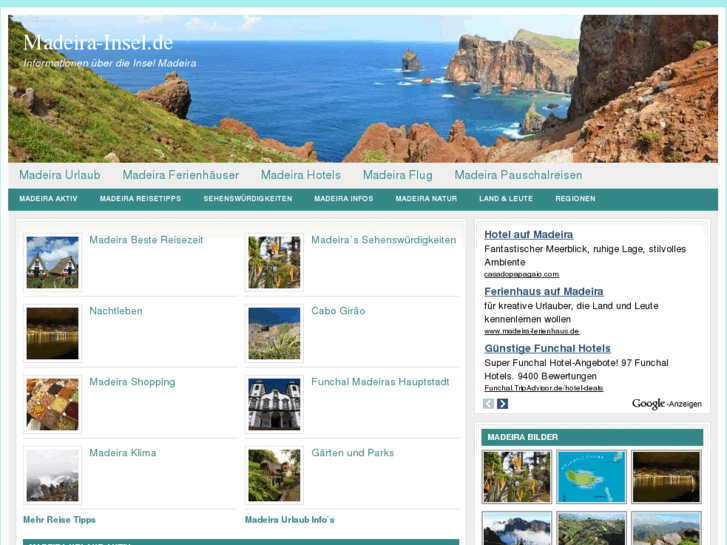Follow the Madeira Urlaub Info`s link

(x=290, y=519)
